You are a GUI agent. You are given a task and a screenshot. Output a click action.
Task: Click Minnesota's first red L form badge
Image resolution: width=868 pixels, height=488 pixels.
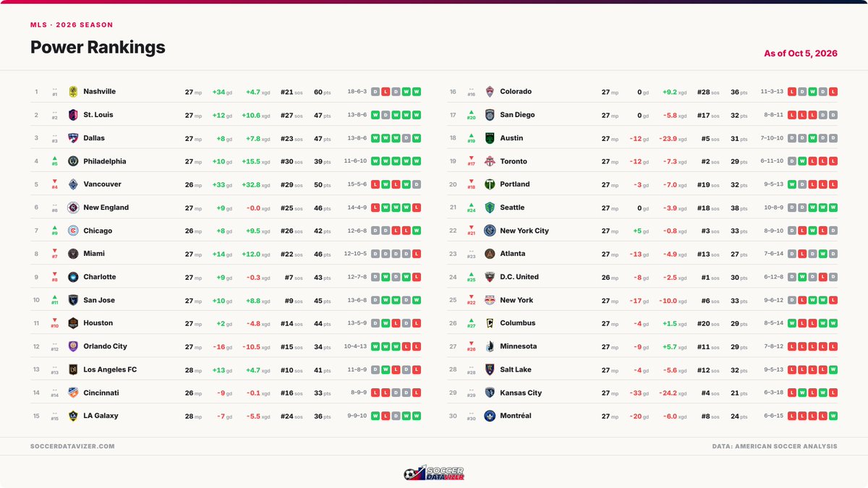[x=792, y=346]
